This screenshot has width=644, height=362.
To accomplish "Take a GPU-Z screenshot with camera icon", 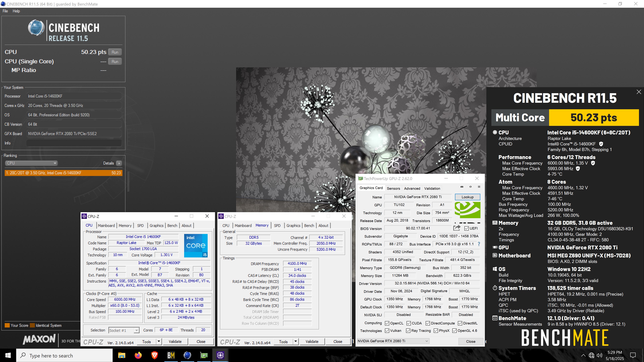I will [x=462, y=187].
